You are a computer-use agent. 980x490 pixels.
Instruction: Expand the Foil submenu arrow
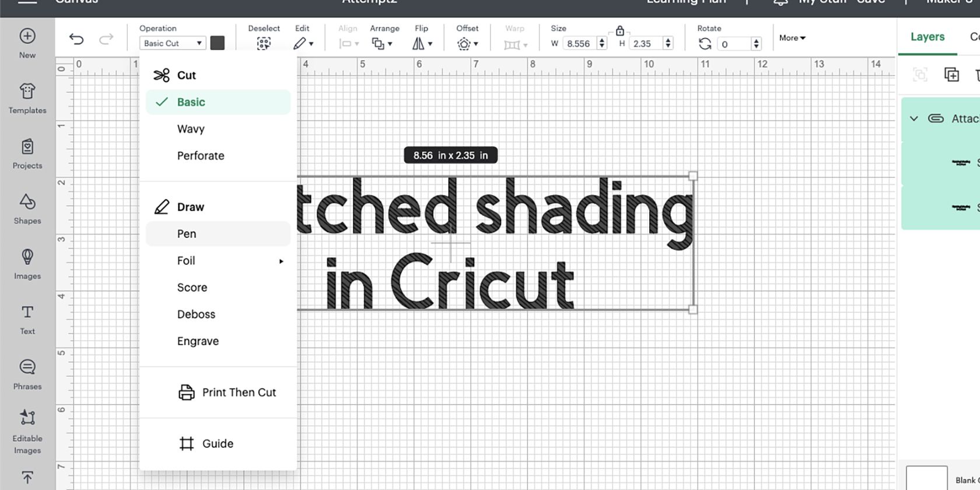coord(281,261)
